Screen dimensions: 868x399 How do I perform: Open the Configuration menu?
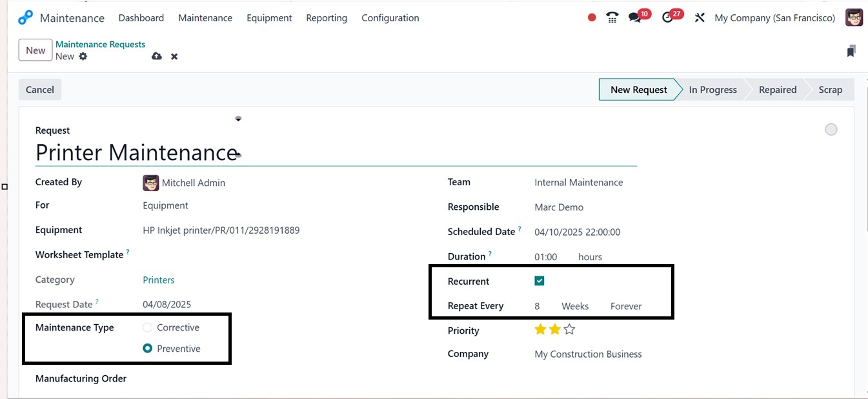(390, 18)
